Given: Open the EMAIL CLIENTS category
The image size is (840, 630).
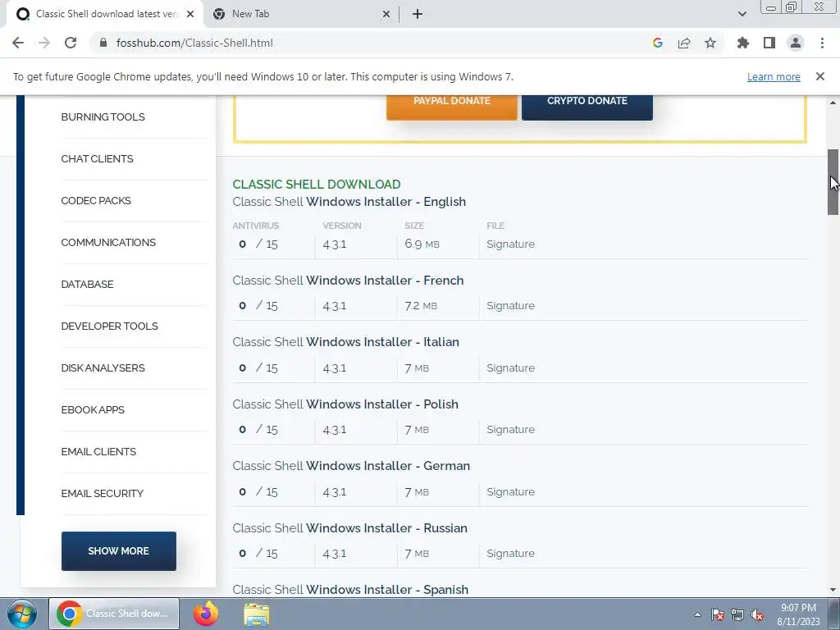Looking at the screenshot, I should click(x=98, y=451).
